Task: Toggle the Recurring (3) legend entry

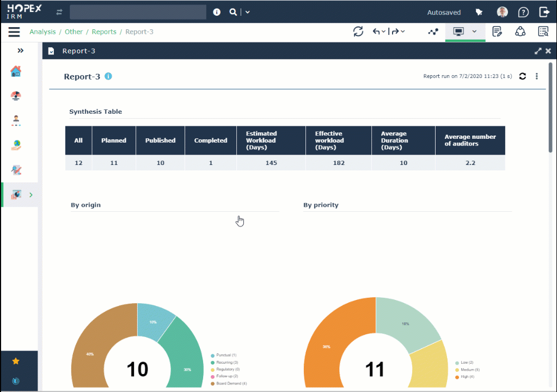Action: coord(224,362)
